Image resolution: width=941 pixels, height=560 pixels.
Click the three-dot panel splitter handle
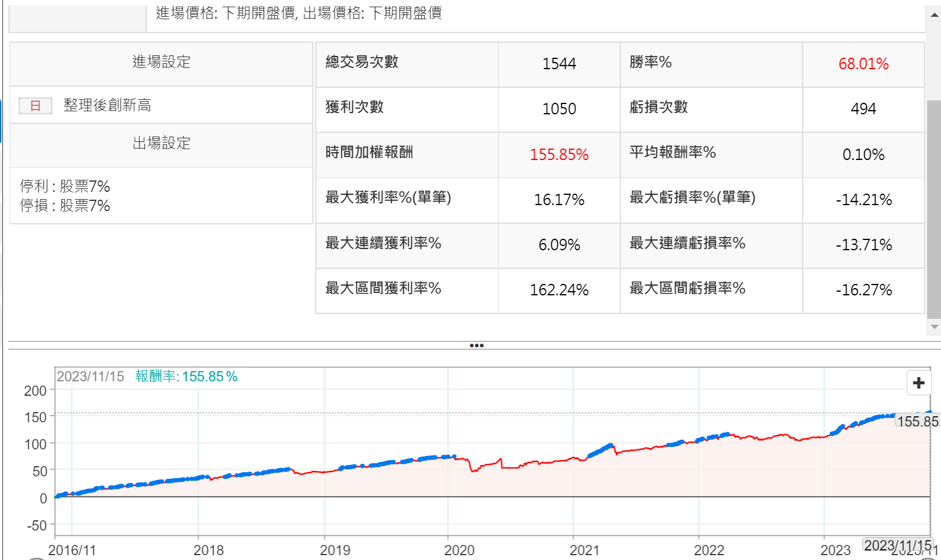click(476, 346)
